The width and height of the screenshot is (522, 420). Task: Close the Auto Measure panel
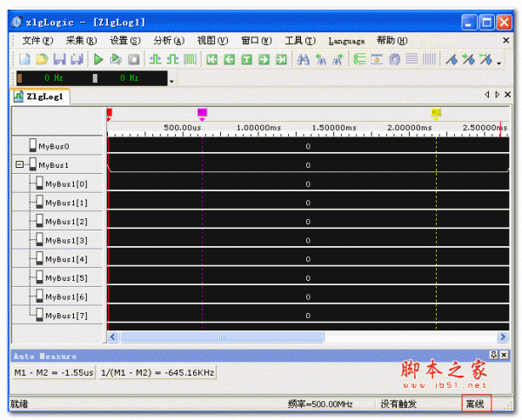click(x=504, y=355)
